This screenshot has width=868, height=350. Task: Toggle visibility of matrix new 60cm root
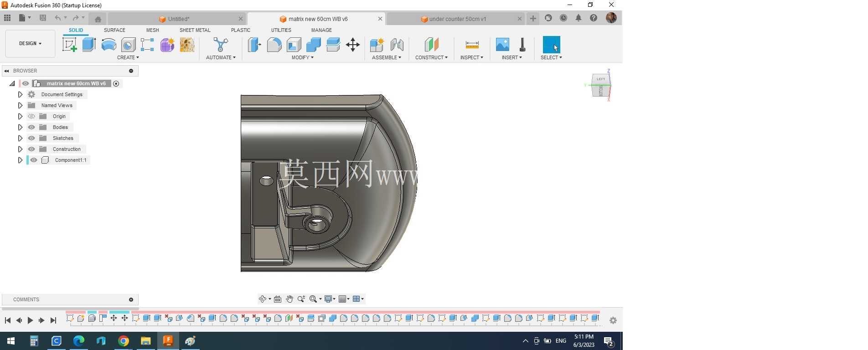26,83
